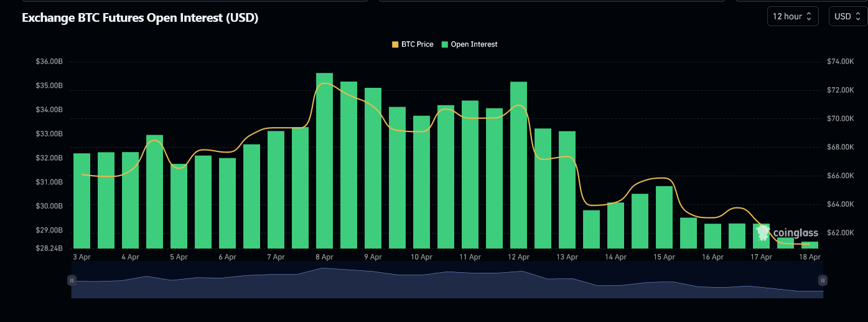Open the 12 hour interval dropdown
This screenshot has width=868, height=322.
click(792, 17)
